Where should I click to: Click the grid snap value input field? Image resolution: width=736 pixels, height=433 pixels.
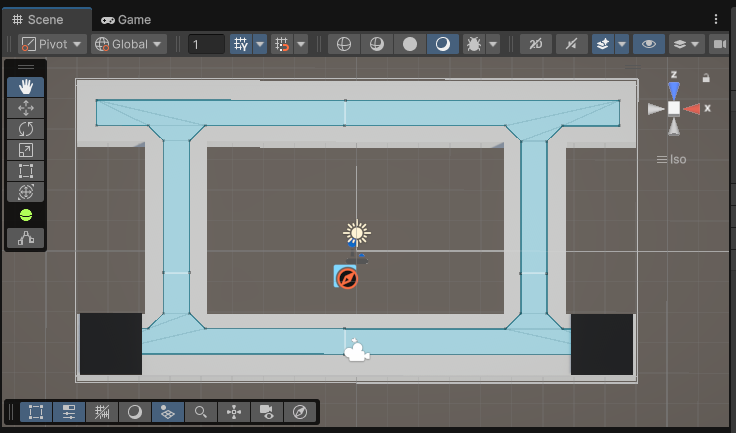pyautogui.click(x=206, y=44)
